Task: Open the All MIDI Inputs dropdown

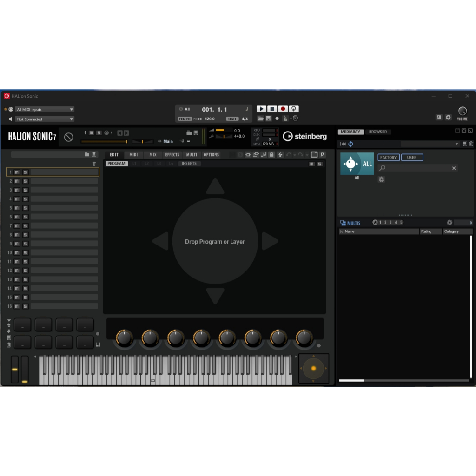Action: (44, 109)
